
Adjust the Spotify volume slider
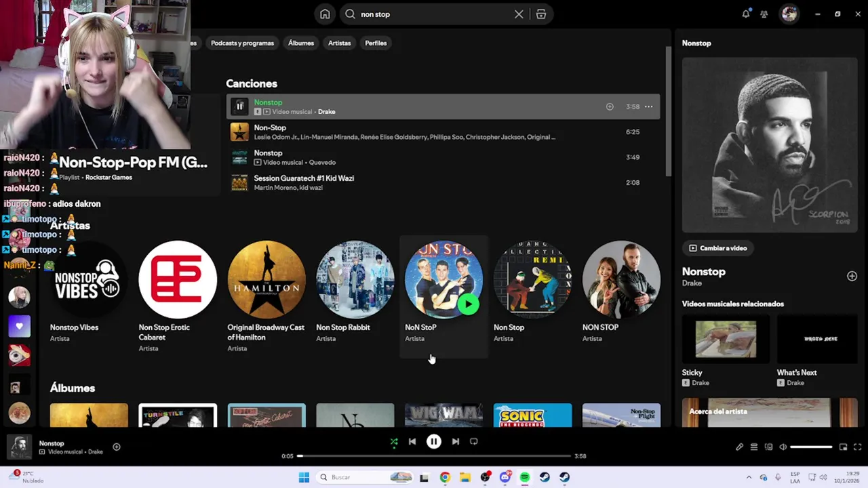811,447
